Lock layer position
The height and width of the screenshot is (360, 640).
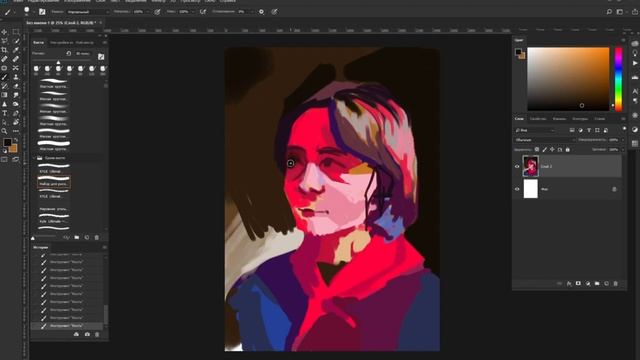coord(552,150)
